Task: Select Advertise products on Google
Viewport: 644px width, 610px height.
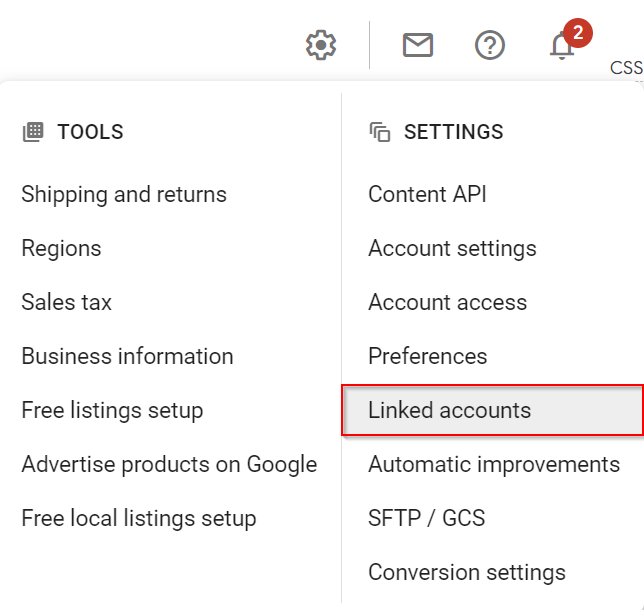Action: coord(169,464)
